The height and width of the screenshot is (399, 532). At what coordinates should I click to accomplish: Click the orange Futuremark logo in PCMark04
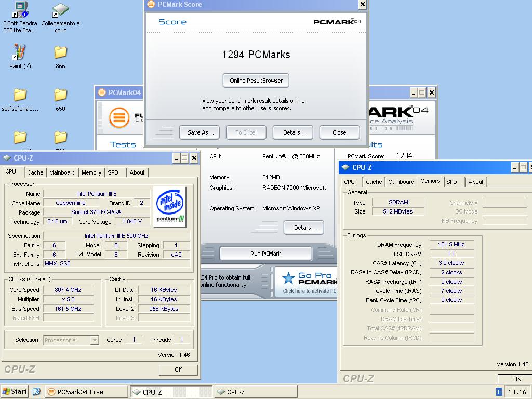pos(119,118)
